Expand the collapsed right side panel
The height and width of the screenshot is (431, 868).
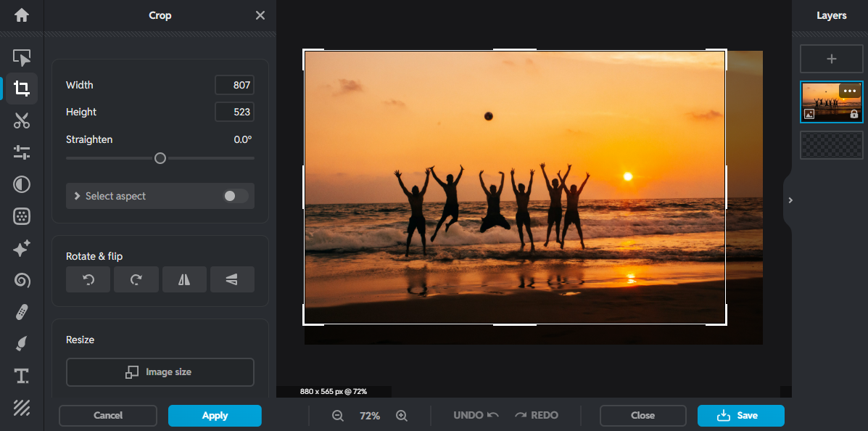coord(790,200)
